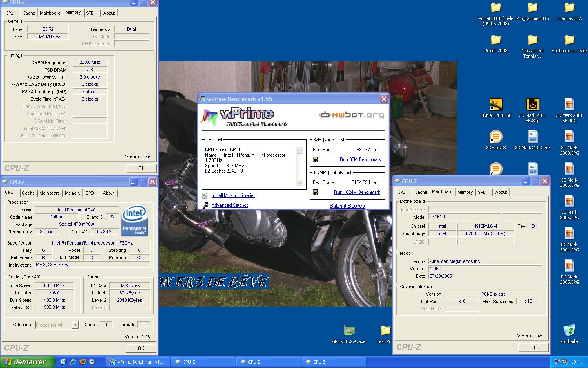The image size is (588, 368).
Task: Open SPD tab in right CPU-Z Mainboard window
Action: 482,192
